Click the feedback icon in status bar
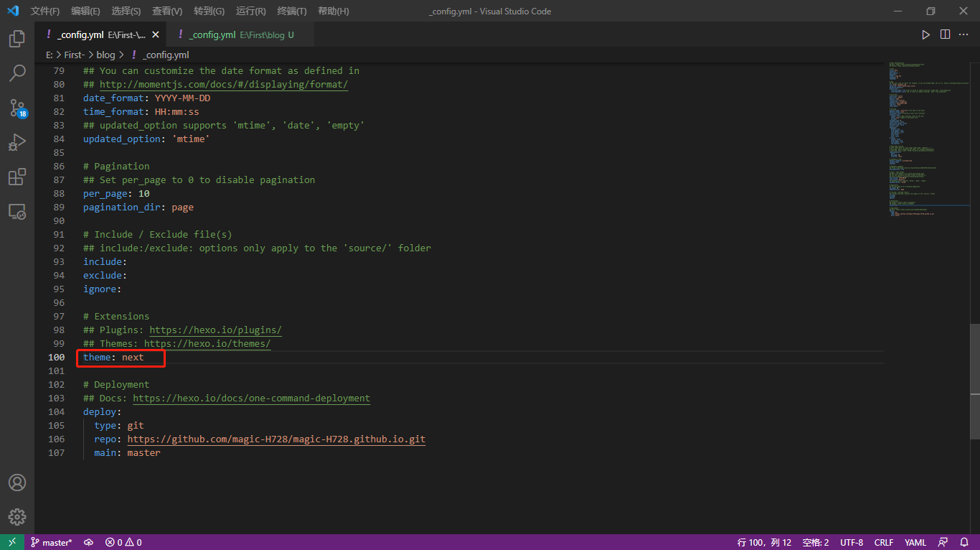This screenshot has height=550, width=980. [943, 542]
